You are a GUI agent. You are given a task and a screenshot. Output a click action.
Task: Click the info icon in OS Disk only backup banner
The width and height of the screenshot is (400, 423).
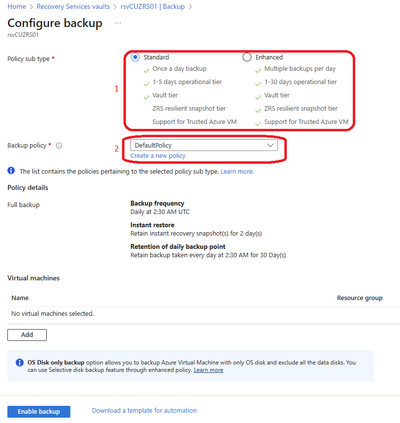[x=20, y=362]
